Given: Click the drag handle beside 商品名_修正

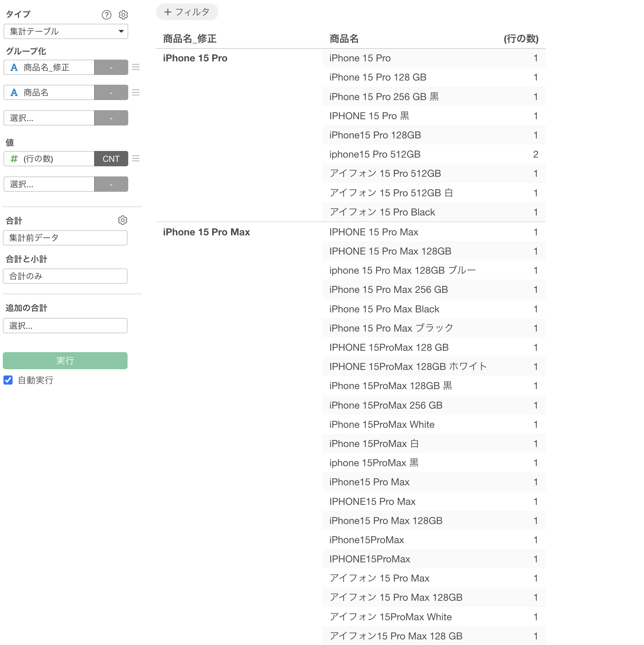Looking at the screenshot, I should 136,67.
